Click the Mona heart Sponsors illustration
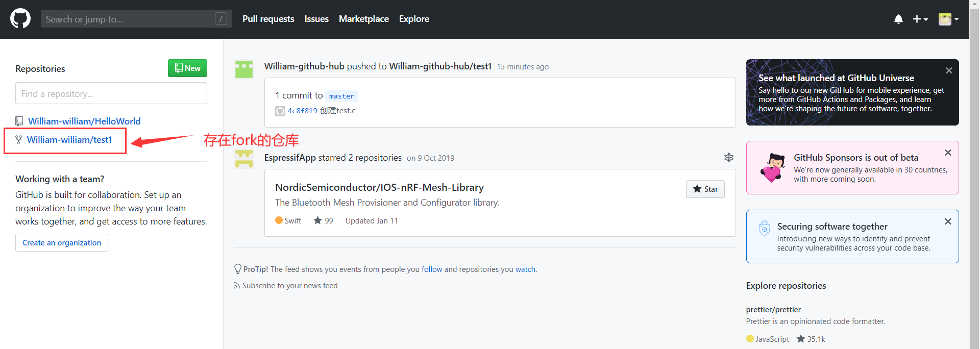 773,167
